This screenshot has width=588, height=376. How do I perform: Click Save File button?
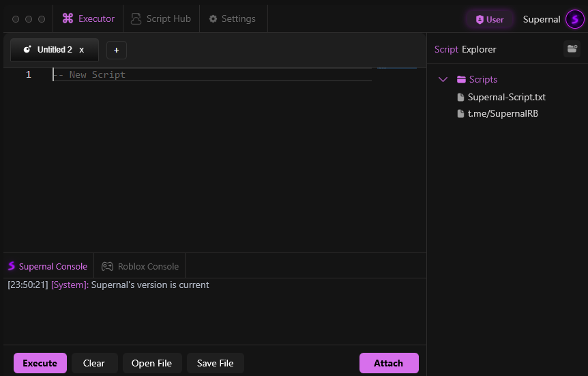pos(216,363)
